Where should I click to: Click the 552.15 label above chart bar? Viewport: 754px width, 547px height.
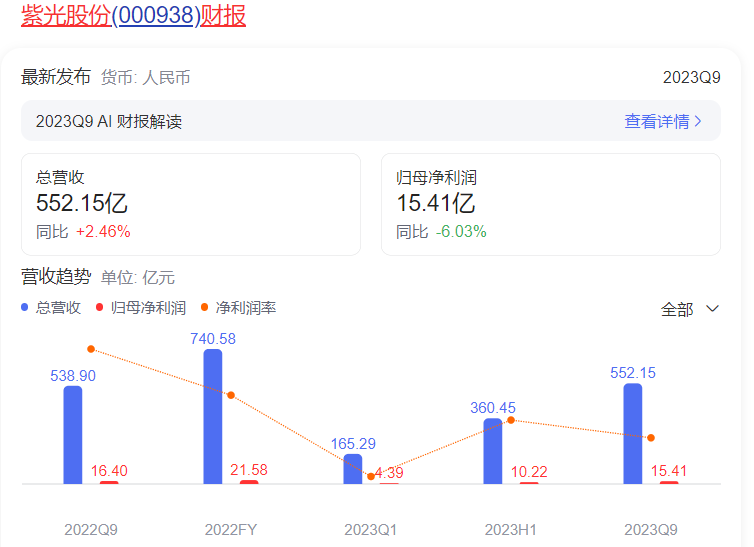click(x=633, y=373)
